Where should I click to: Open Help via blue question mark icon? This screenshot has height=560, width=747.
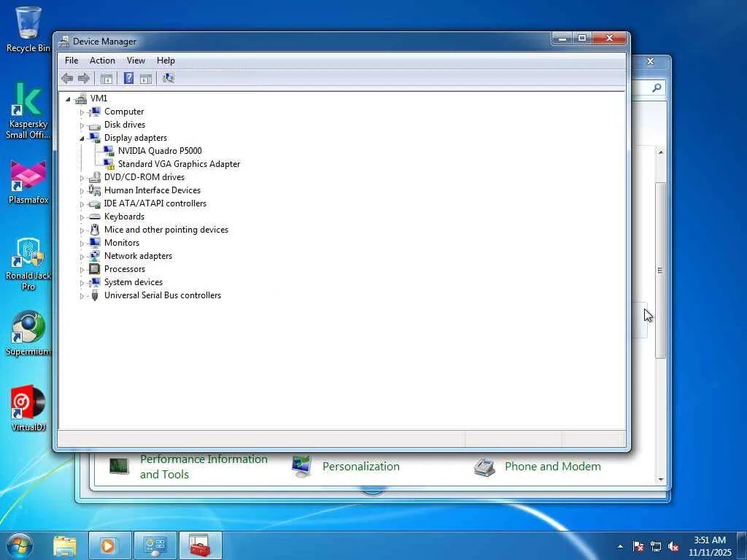tap(128, 78)
